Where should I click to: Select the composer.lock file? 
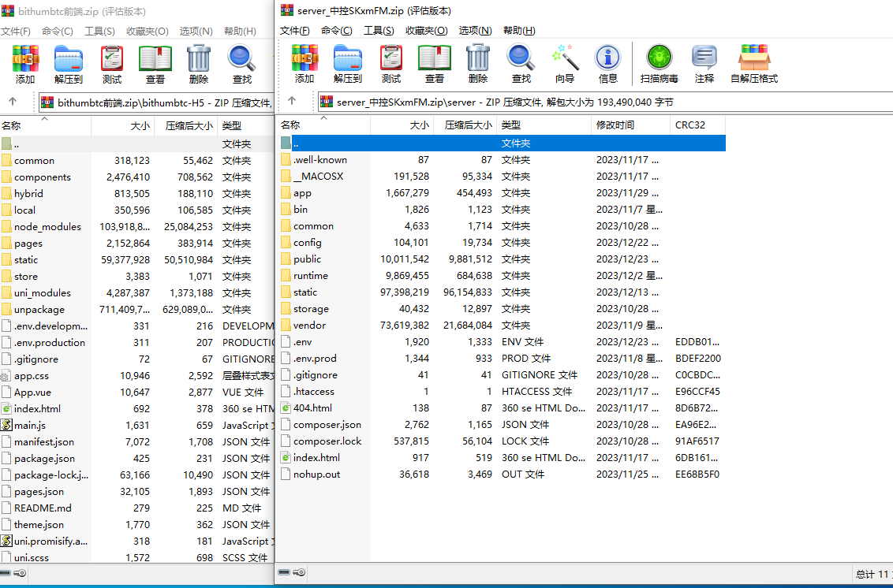point(327,441)
